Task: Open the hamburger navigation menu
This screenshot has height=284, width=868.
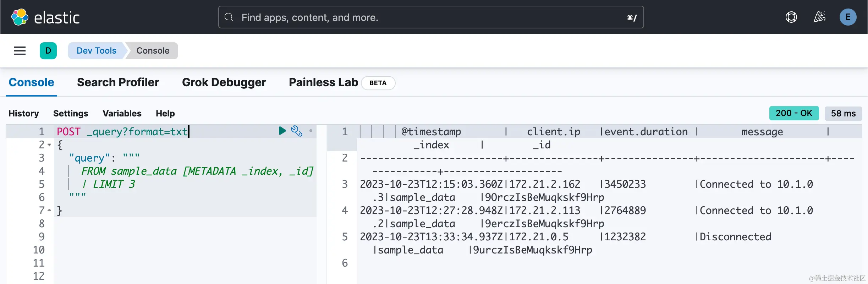Action: coord(20,51)
